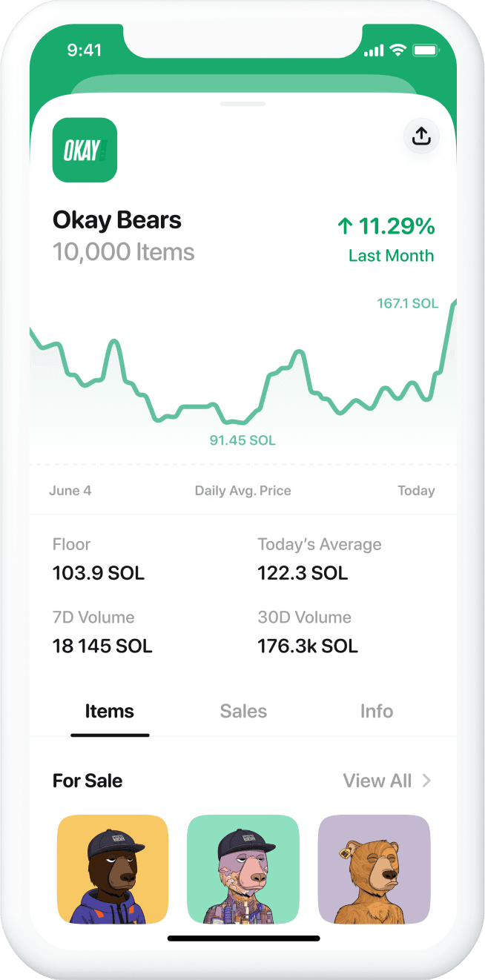The width and height of the screenshot is (485, 980).
Task: Tap the Okay Bears collection logo
Action: (x=85, y=150)
